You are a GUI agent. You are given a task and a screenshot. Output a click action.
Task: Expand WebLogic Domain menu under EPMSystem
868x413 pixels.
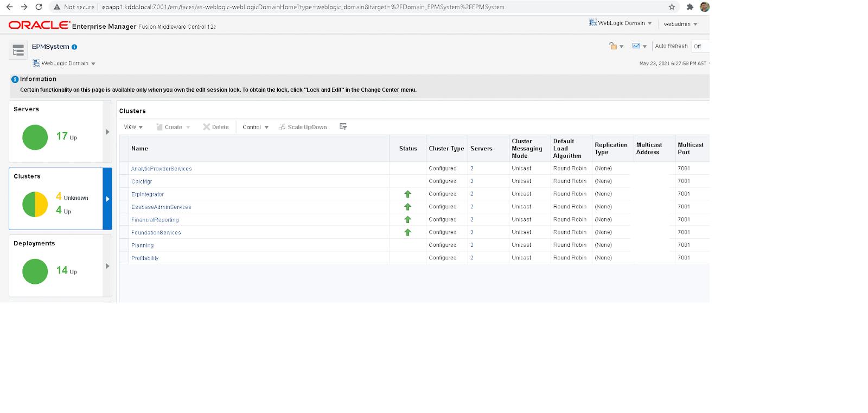[x=65, y=63]
